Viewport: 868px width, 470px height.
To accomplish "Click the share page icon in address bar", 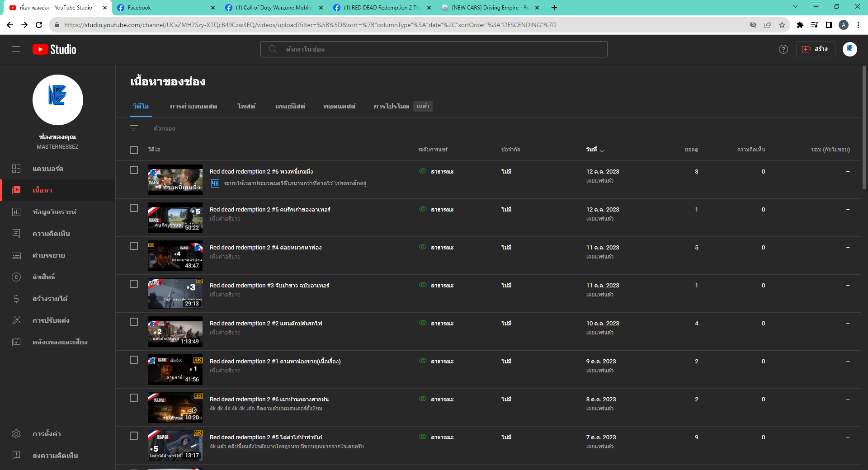I will 768,25.
